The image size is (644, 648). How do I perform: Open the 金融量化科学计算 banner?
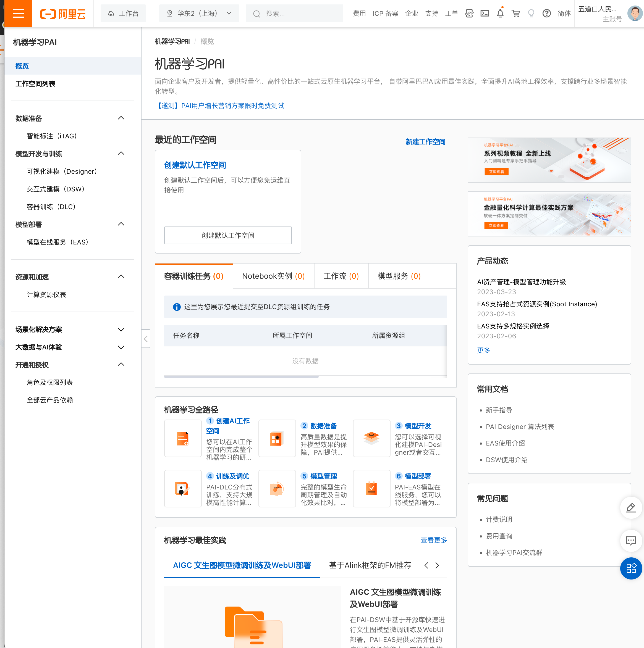pos(549,214)
